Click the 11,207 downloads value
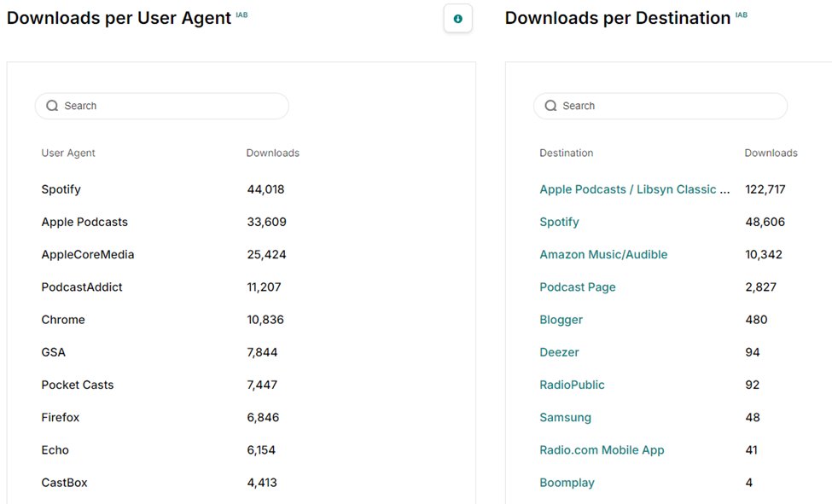832x504 pixels. tap(264, 287)
